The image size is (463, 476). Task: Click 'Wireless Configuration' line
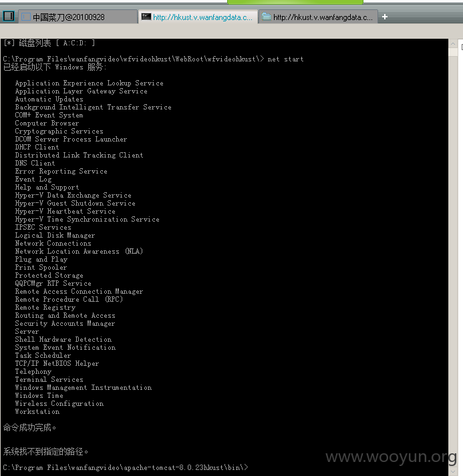pos(59,404)
